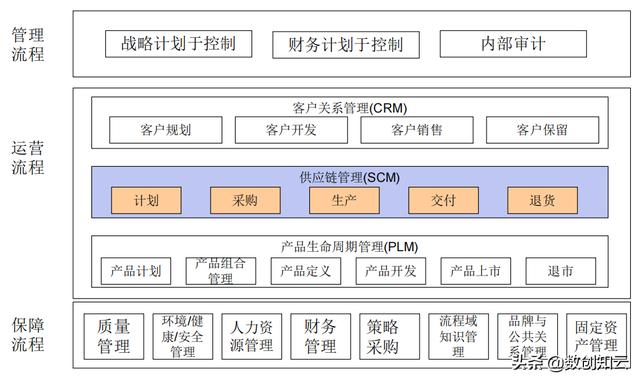Select the 品牌与公共关系管理 box

[x=527, y=337]
